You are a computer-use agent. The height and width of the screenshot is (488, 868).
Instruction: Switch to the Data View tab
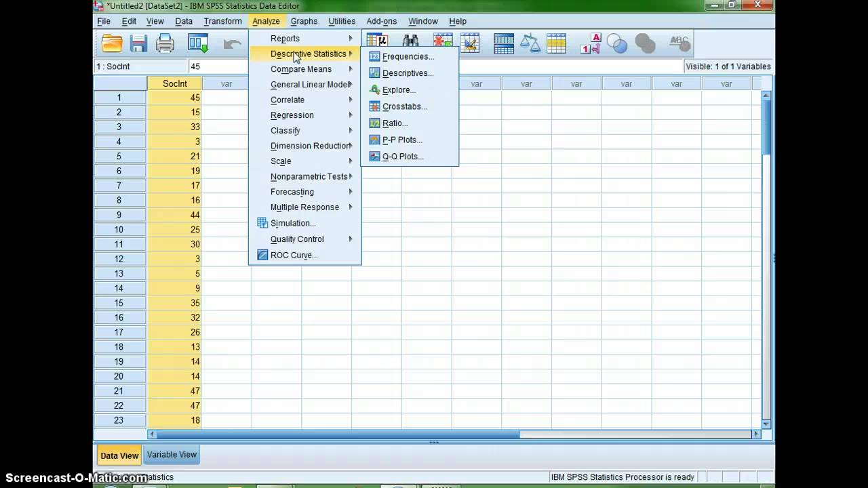coord(119,455)
